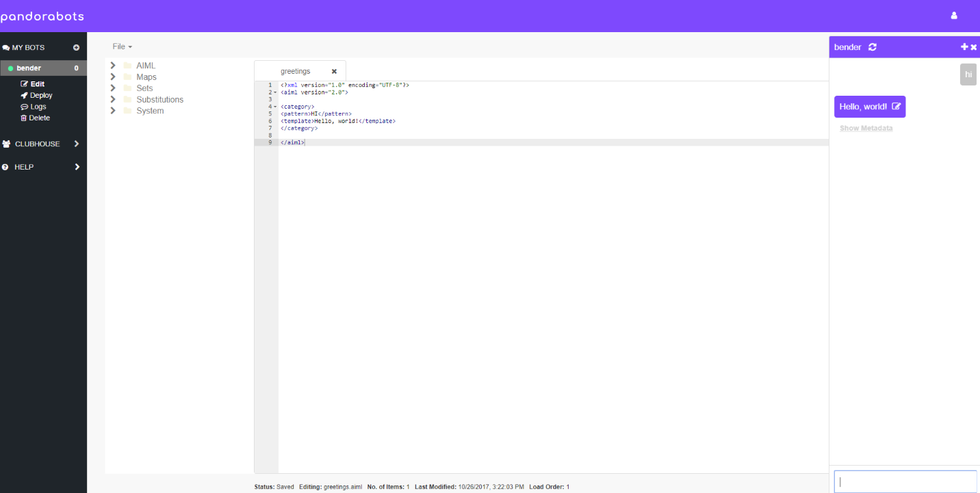Click the Show Metadata link
Viewport: 980px width, 493px height.
coord(866,128)
